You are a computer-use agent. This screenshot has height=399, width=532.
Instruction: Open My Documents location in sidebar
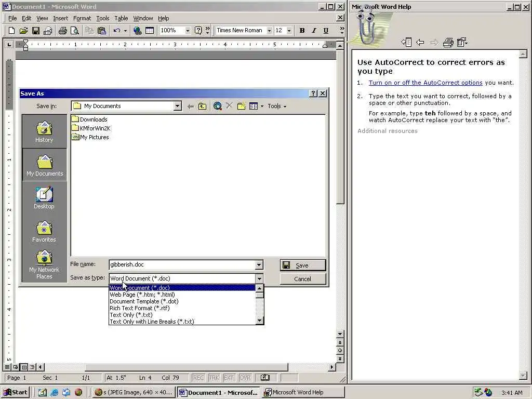coord(45,165)
